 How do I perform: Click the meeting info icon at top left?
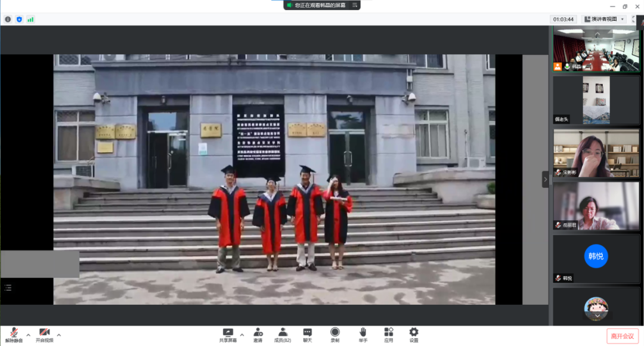(x=8, y=19)
